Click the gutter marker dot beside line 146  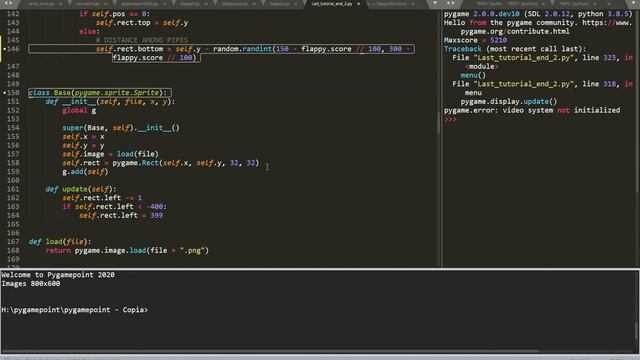[4, 49]
